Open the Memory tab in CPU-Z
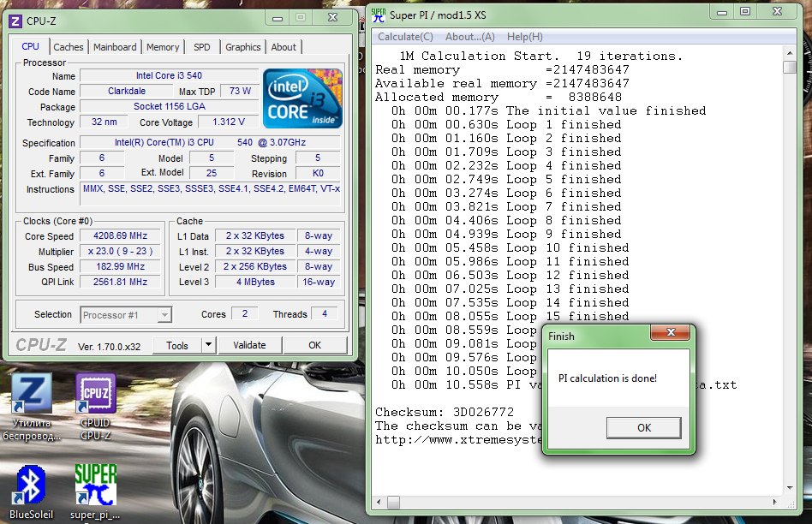The image size is (812, 524). (x=163, y=47)
